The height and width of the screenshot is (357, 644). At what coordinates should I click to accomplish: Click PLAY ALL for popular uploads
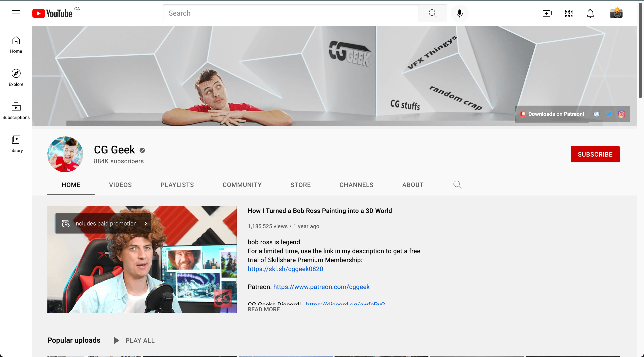140,340
